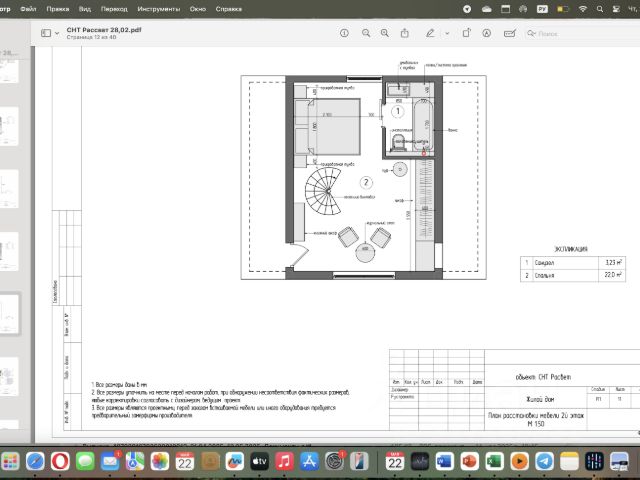Screen dimensions: 640x480
Task: Open the Справка menu
Action: pyautogui.click(x=229, y=9)
